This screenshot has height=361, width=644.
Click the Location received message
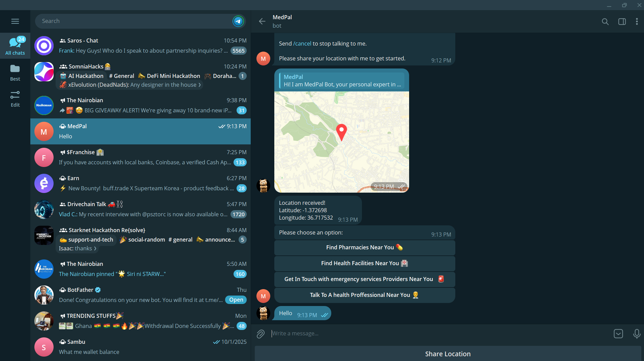tap(318, 210)
